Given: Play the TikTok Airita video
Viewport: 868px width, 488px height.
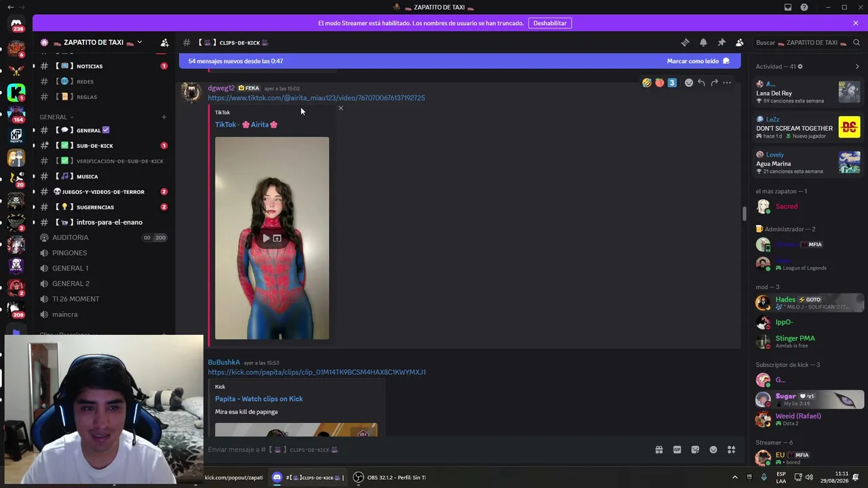Looking at the screenshot, I should pos(267,238).
